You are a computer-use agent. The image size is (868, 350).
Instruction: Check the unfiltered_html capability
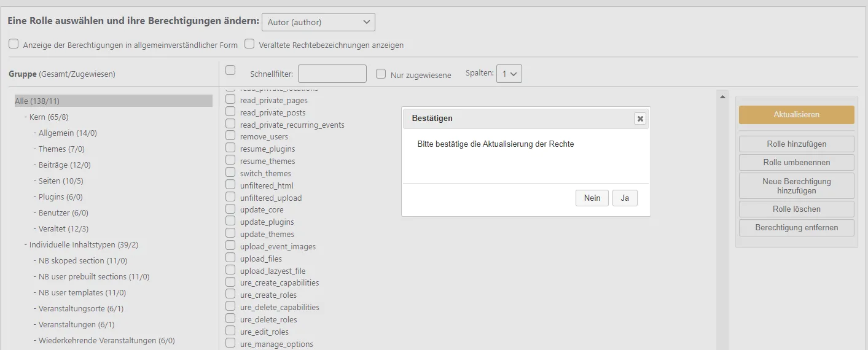coord(230,185)
